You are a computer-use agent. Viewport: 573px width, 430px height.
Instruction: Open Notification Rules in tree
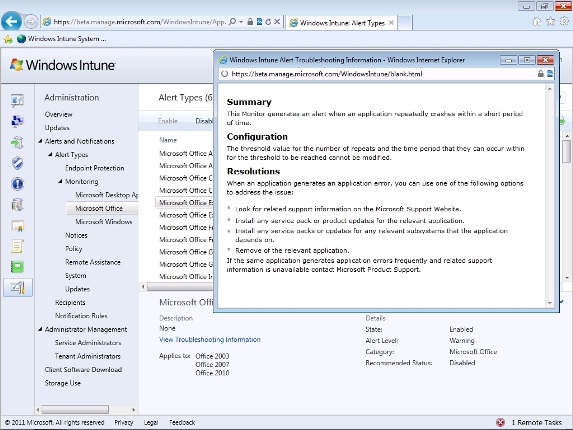click(x=81, y=316)
